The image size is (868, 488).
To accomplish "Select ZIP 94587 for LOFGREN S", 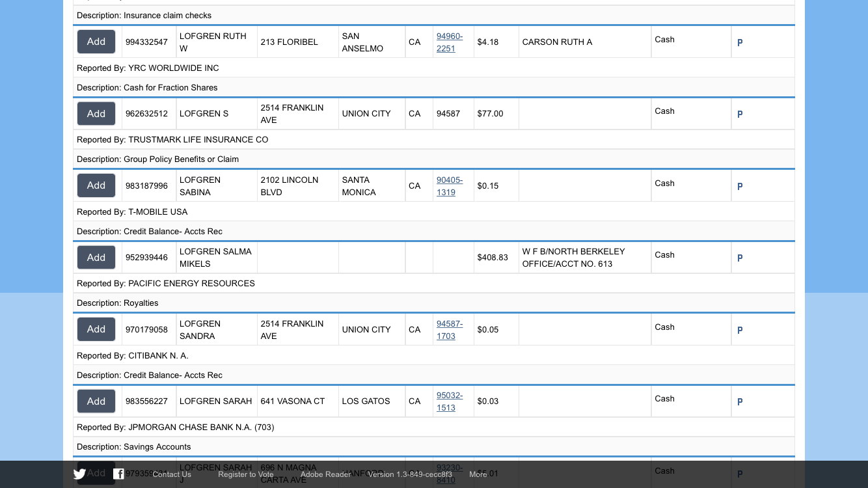I will [x=448, y=114].
